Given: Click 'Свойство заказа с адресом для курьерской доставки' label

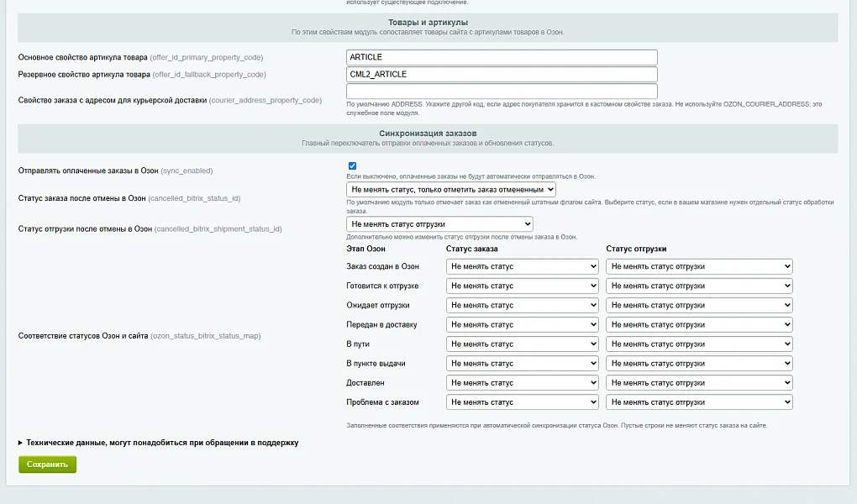Looking at the screenshot, I should 113,100.
